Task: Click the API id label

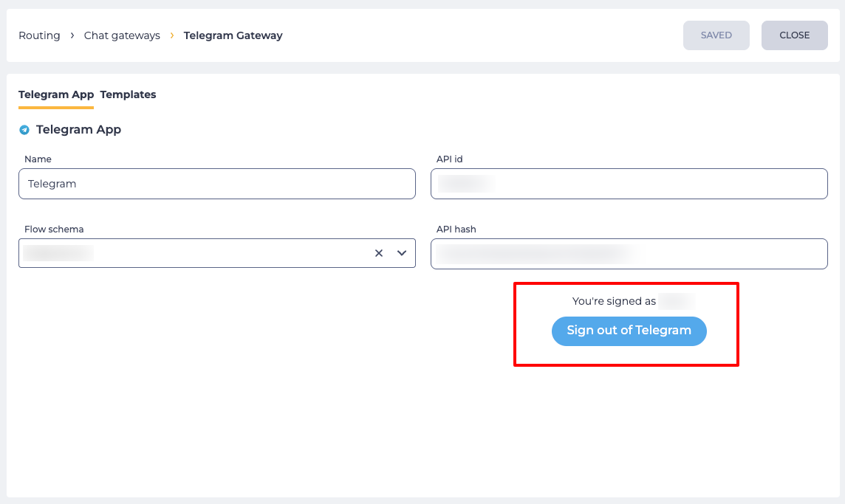Action: click(449, 159)
